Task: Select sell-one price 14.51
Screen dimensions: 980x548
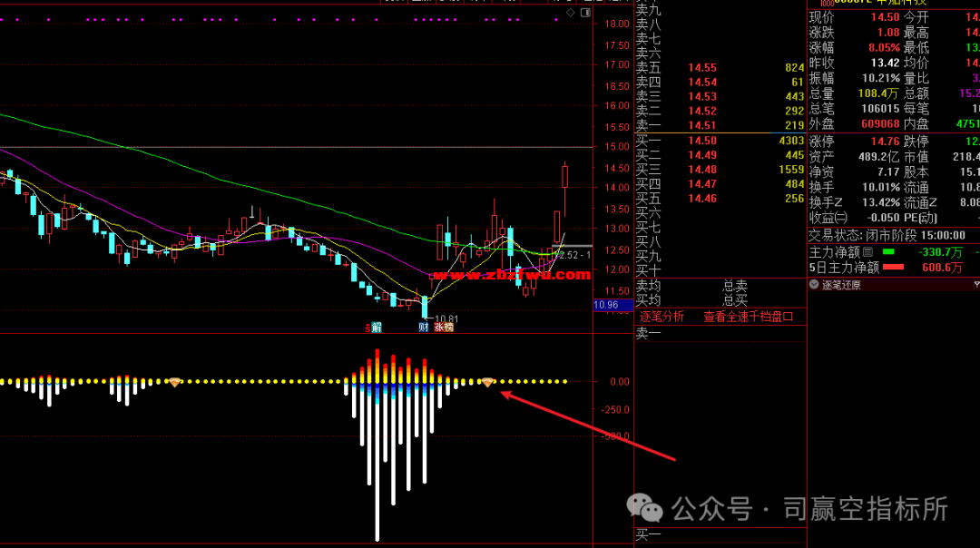Action: pyautogui.click(x=702, y=125)
